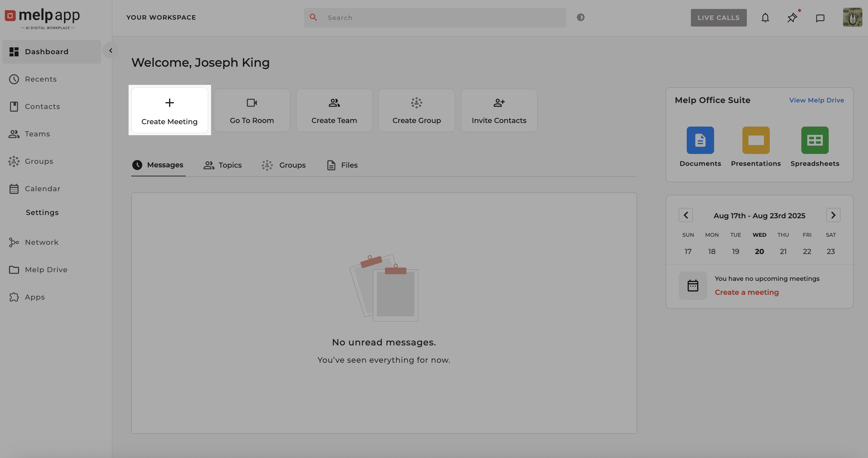Viewport: 868px width, 458px height.
Task: Open the notifications bell
Action: [x=765, y=18]
